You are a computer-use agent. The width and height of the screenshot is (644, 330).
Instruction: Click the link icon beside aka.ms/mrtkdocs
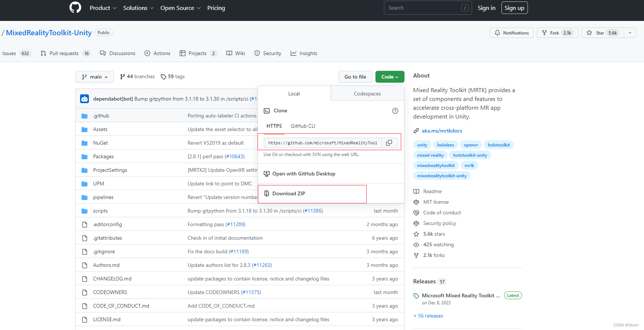point(416,131)
